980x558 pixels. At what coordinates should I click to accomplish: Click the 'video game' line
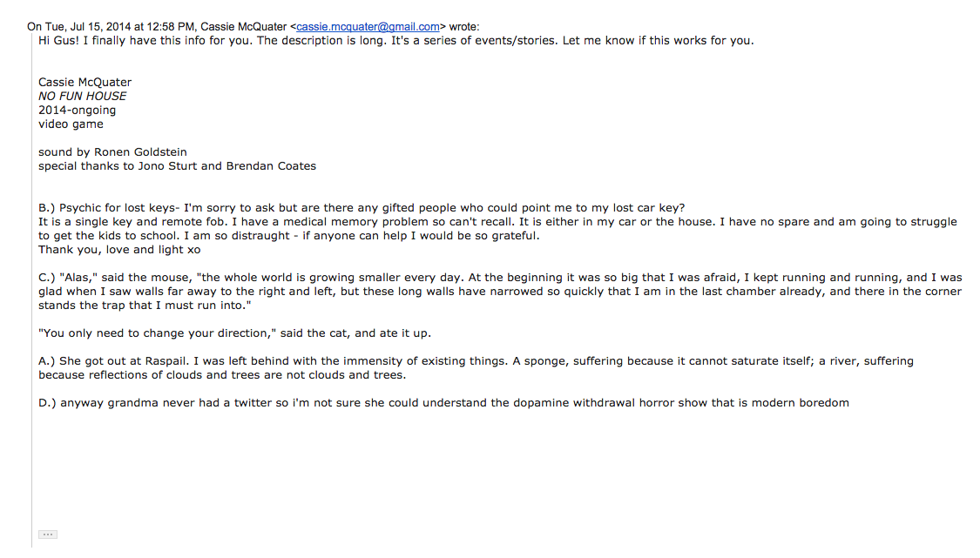pyautogui.click(x=71, y=124)
